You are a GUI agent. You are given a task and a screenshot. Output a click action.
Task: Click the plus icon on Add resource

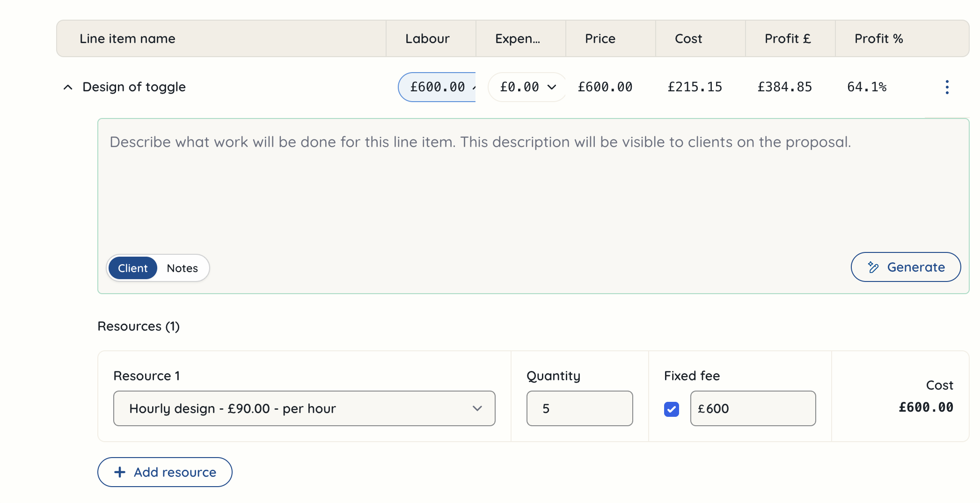pyautogui.click(x=120, y=472)
